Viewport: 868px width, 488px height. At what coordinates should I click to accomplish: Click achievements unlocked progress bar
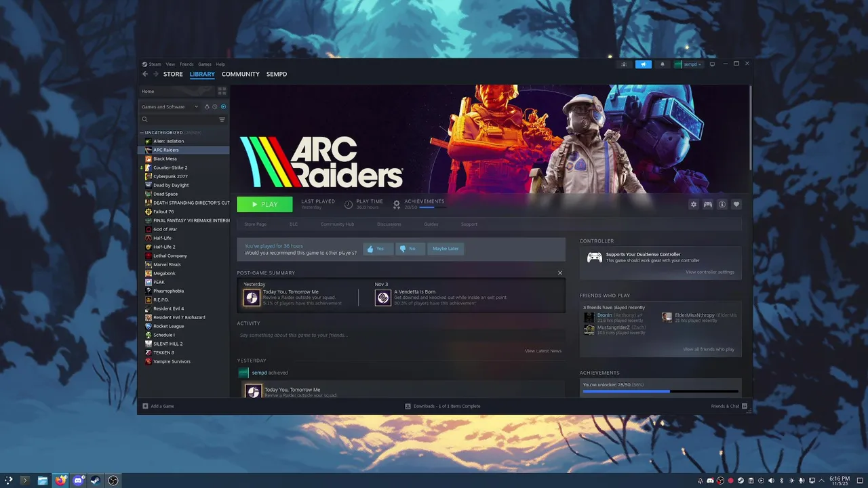[660, 391]
